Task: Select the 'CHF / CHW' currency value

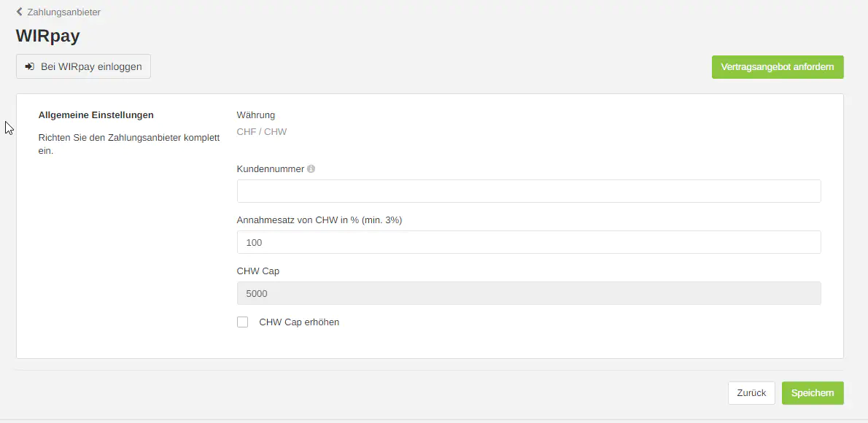Action: coord(262,132)
